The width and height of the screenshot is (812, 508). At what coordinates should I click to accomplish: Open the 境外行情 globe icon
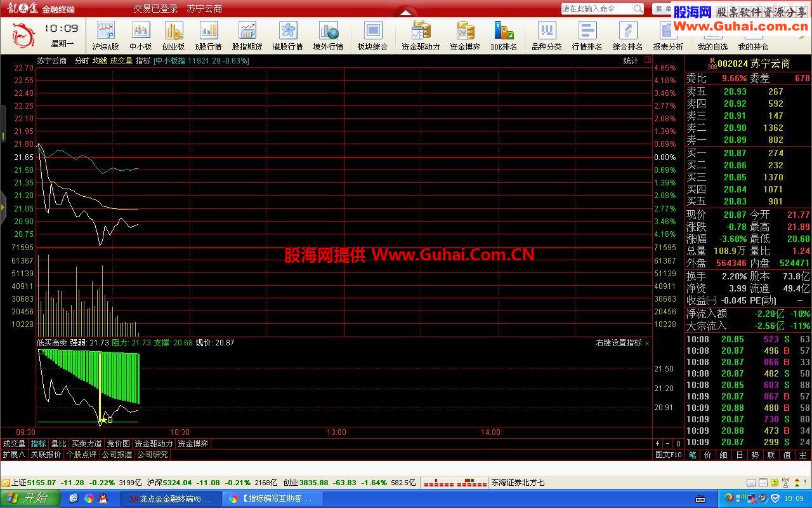[x=328, y=36]
